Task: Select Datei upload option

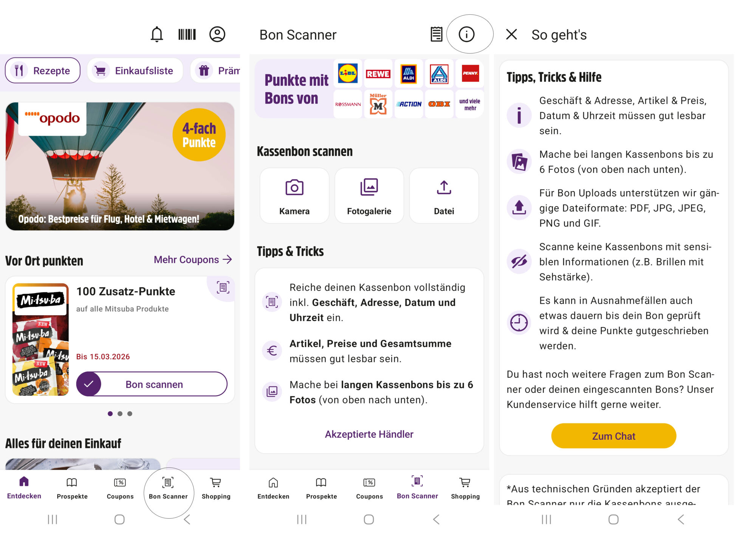Action: click(444, 196)
